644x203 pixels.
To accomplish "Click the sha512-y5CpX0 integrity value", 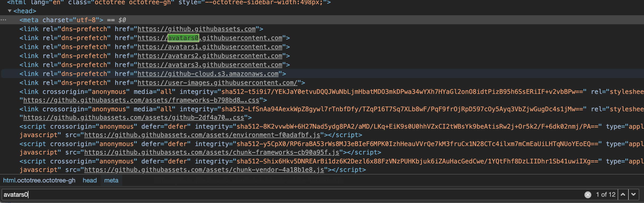I will click(417, 144).
